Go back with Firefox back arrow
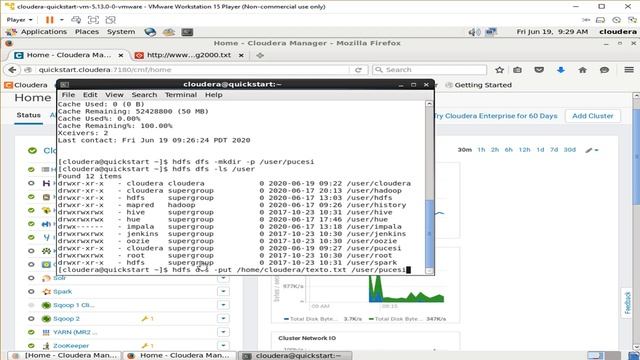 12,70
